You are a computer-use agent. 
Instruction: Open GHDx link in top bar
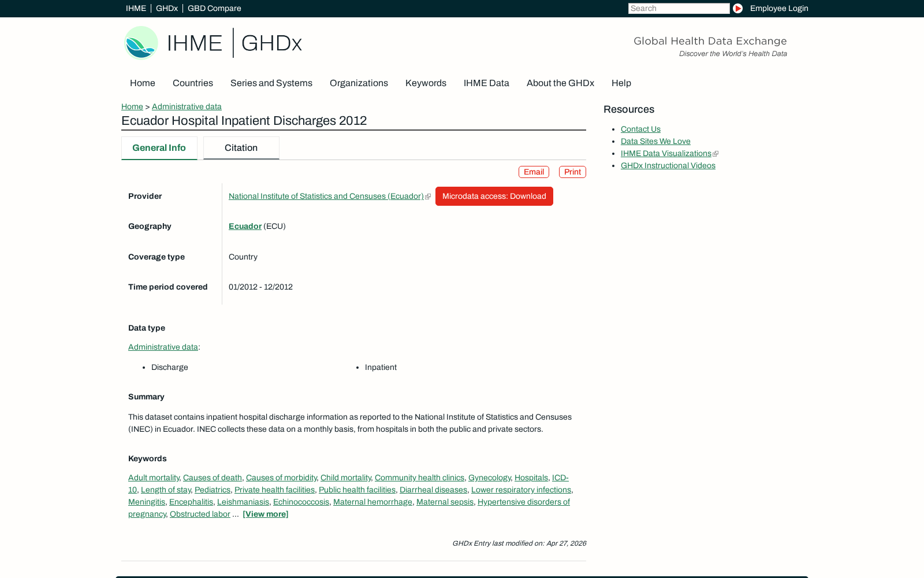click(x=167, y=8)
